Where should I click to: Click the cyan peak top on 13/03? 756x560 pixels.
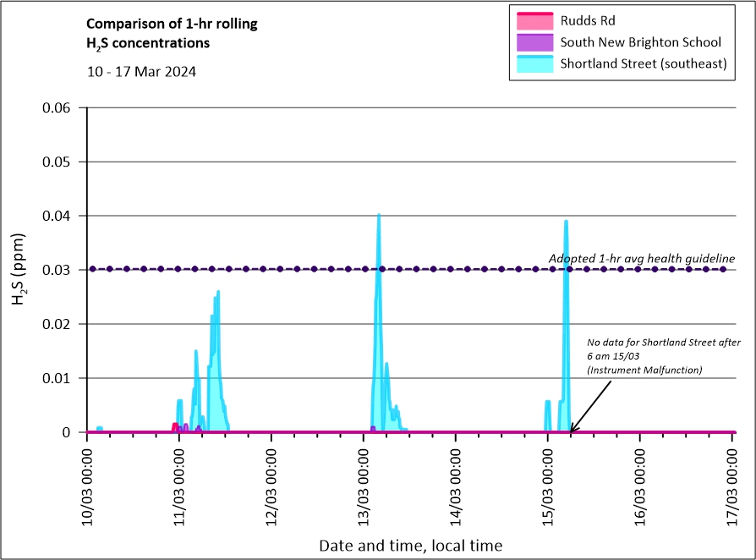pyautogui.click(x=379, y=216)
